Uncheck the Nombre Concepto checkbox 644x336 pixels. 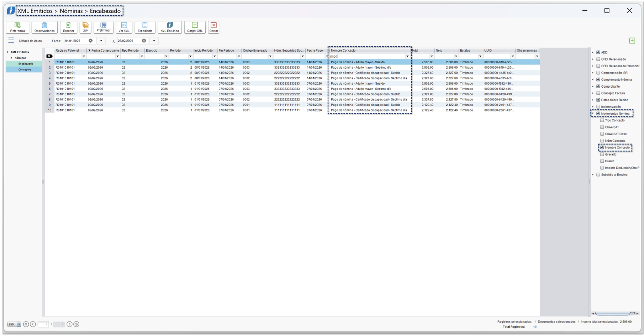[x=602, y=147]
